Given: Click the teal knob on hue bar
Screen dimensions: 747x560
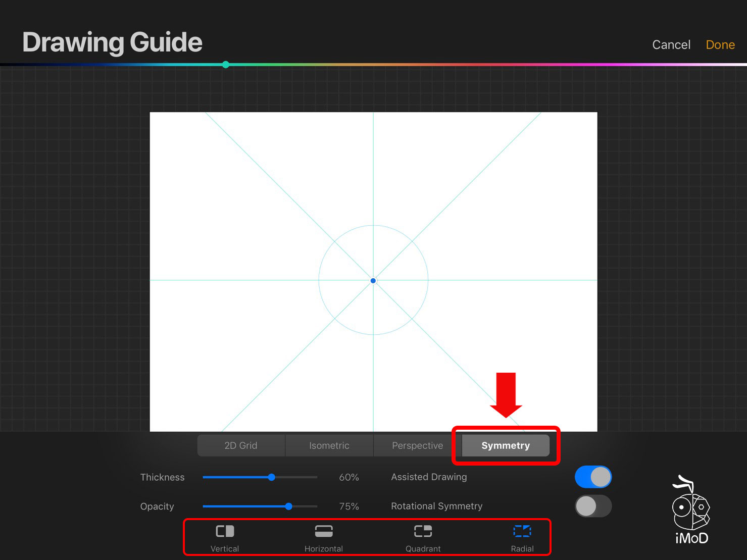Looking at the screenshot, I should (x=226, y=65).
